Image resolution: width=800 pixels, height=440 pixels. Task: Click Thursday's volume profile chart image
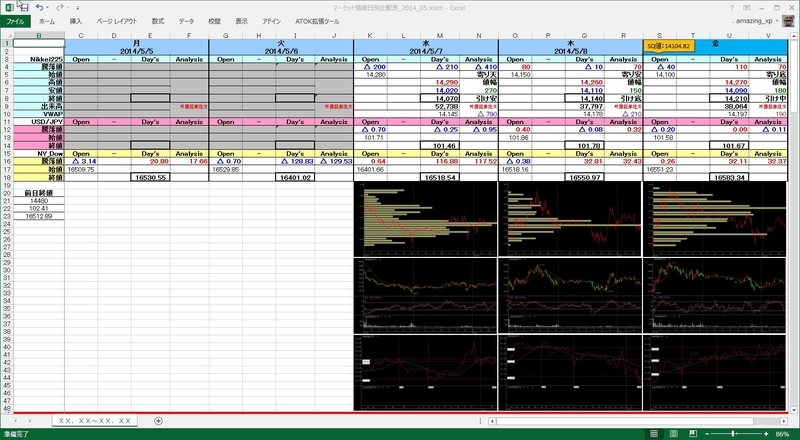(570, 219)
